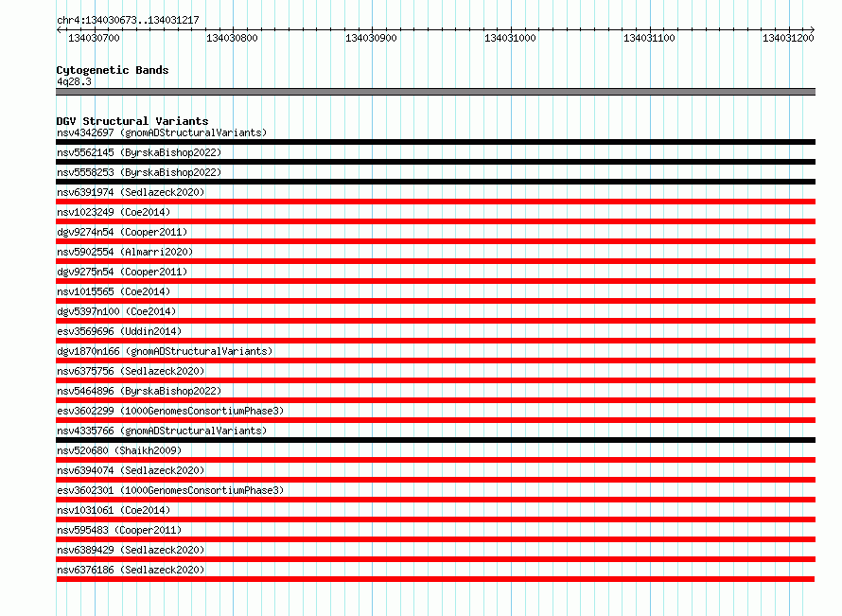Open variant dgv9275n54 (Cooper2011)
The width and height of the screenshot is (842, 616).
(x=122, y=272)
